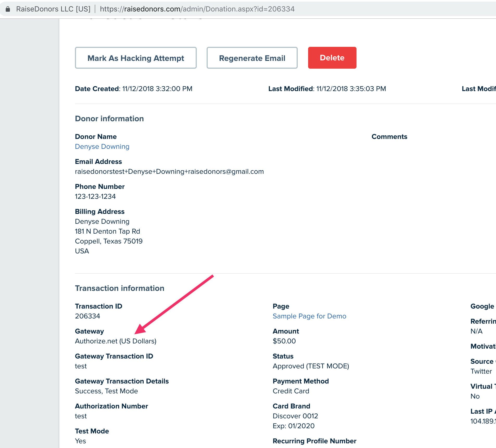Select phone number 123-123-1234
This screenshot has width=496, height=448.
click(95, 196)
